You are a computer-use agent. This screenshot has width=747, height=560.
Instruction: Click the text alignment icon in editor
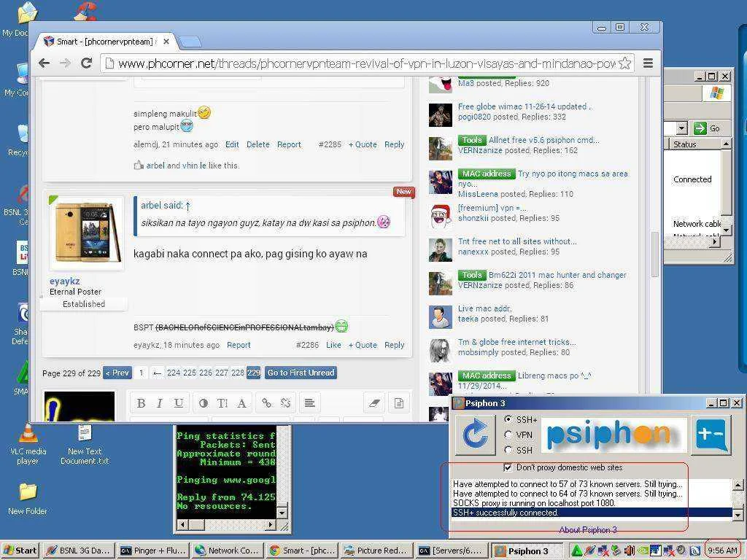[x=309, y=403]
